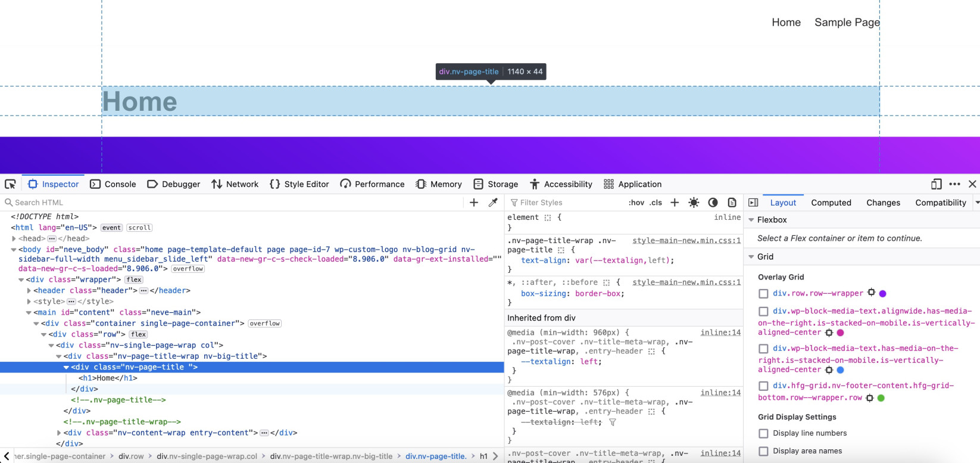Viewport: 980px width, 463px height.
Task: Open style-main-new.min.css:1 link for text-align rule
Action: (x=686, y=241)
